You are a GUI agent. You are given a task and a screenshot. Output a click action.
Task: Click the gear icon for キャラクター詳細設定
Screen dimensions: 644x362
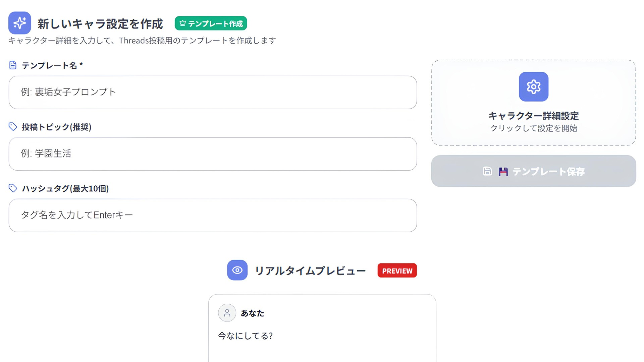click(x=533, y=87)
